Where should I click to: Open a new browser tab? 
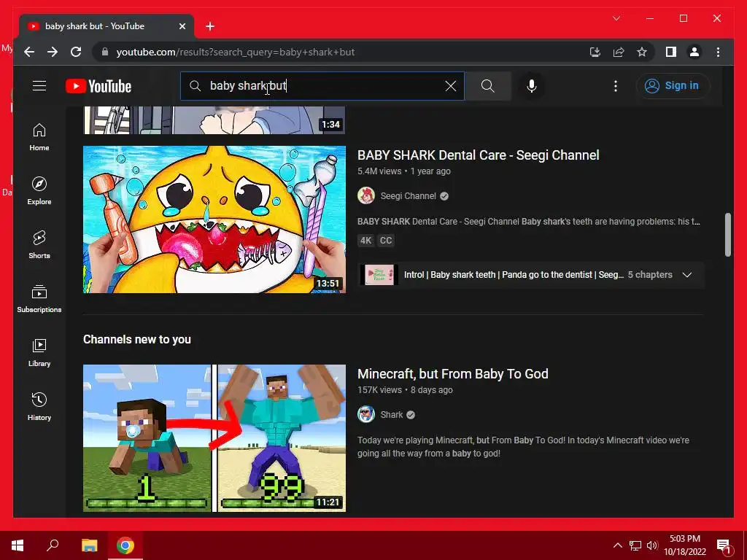point(210,26)
